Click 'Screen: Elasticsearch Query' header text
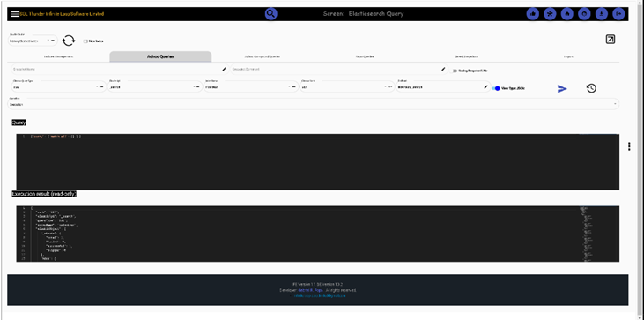The width and height of the screenshot is (644, 320). [x=364, y=14]
